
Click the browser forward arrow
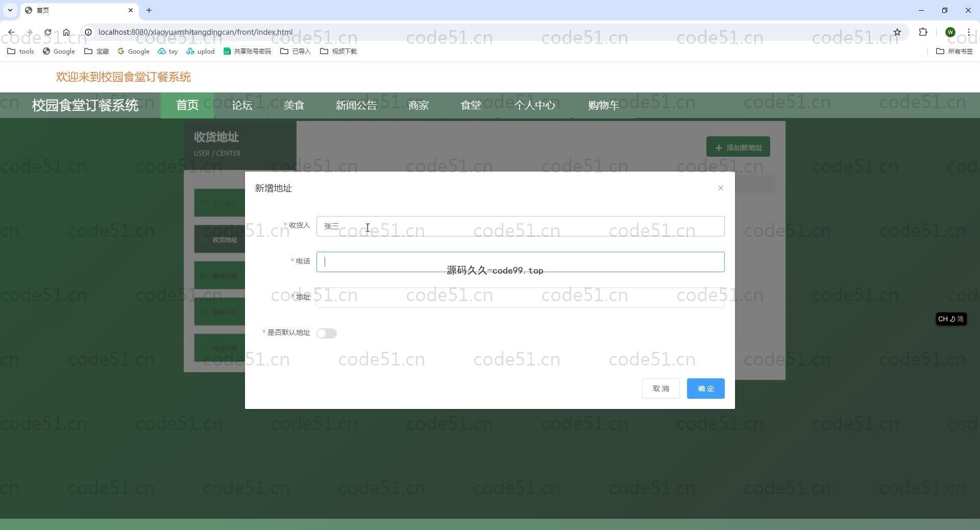point(29,32)
